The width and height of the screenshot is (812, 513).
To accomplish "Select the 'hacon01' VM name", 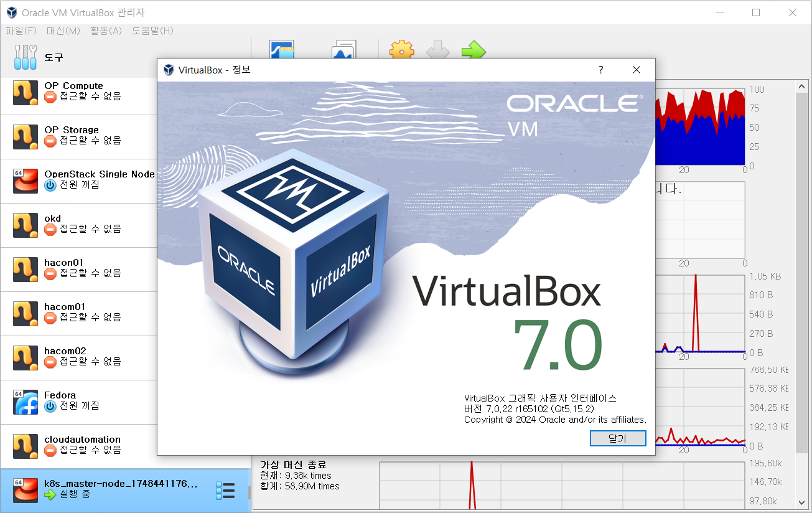I will pyautogui.click(x=63, y=263).
